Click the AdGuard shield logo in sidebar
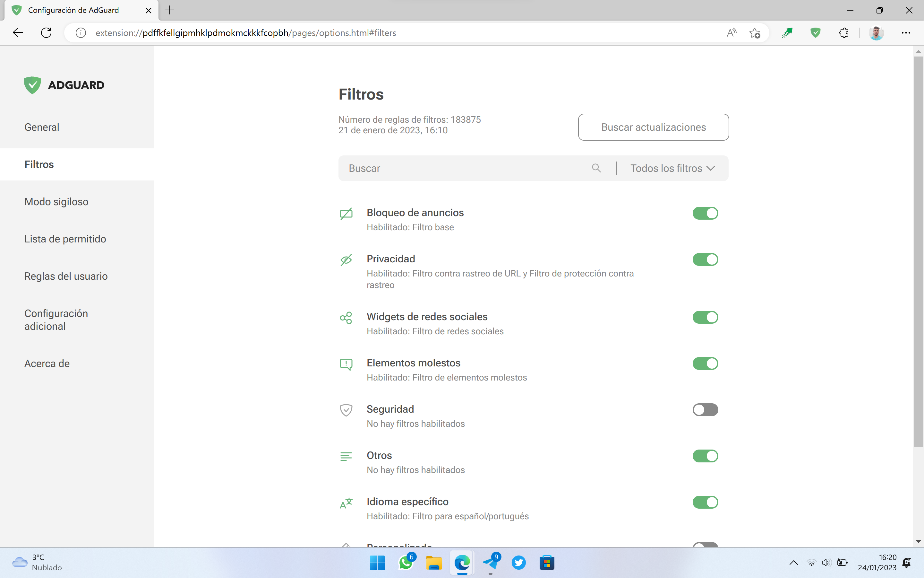 32,85
